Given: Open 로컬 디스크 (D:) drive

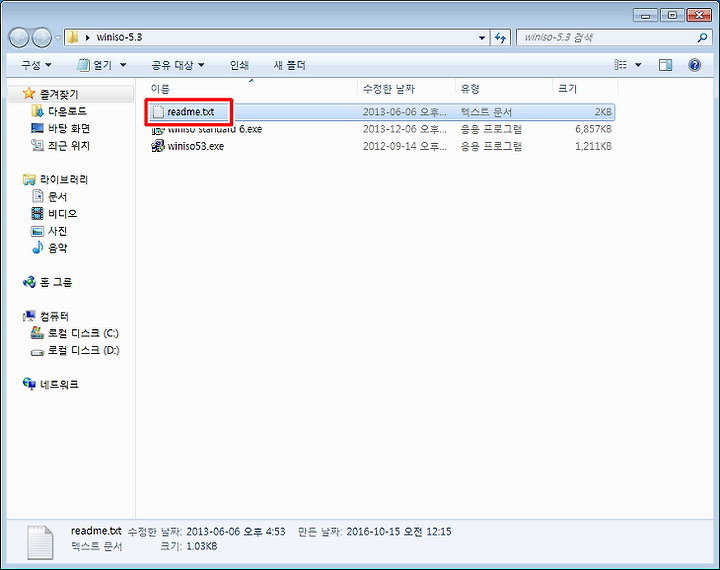Looking at the screenshot, I should point(84,350).
